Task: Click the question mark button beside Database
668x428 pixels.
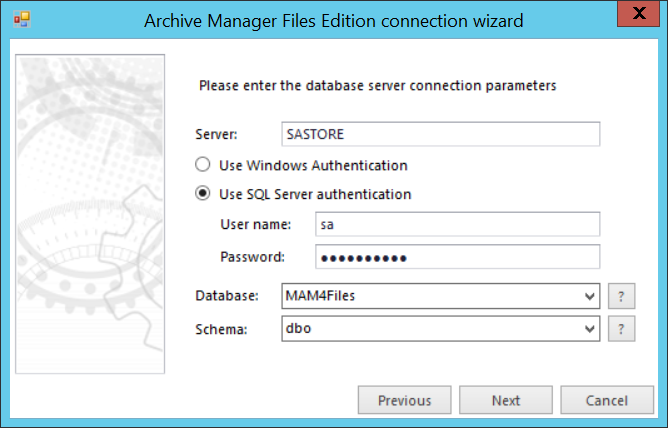Action: (x=622, y=297)
